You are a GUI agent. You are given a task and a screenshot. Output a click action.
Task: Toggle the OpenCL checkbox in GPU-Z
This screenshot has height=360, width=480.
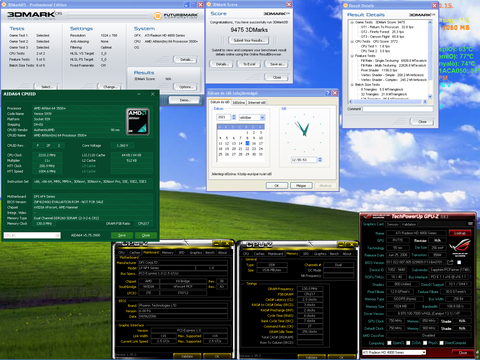coord(389,343)
